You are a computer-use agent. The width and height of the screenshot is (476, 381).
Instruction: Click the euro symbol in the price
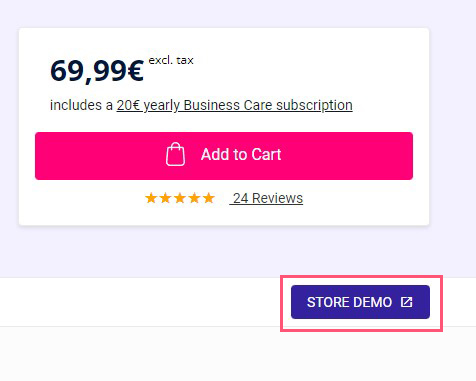point(135,71)
